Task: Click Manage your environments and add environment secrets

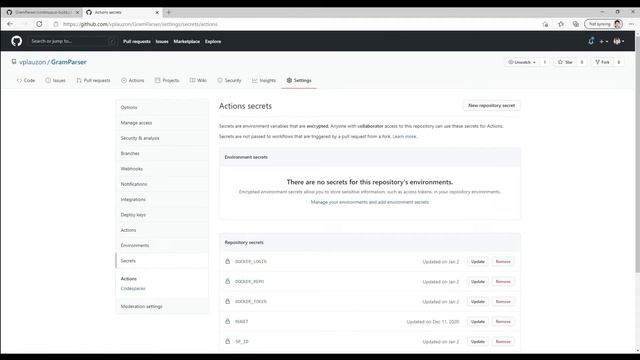Action: tap(370, 202)
